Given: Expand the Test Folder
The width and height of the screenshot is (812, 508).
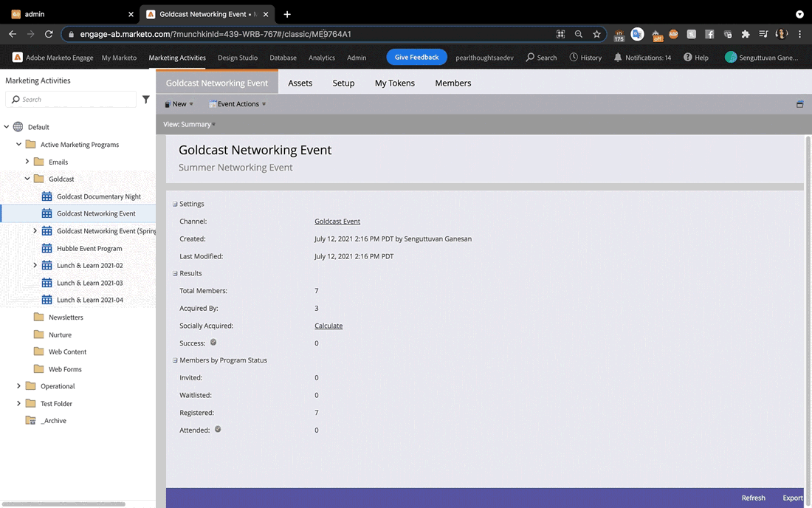Looking at the screenshot, I should 18,403.
